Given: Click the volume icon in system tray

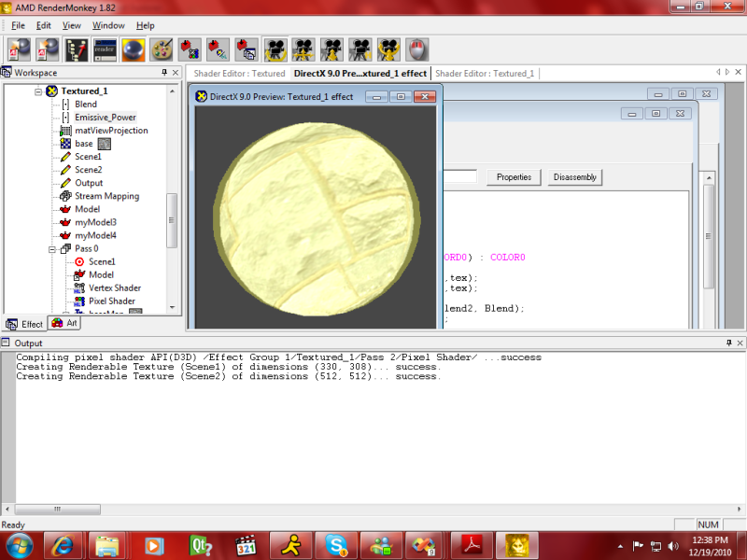Looking at the screenshot, I should 672,546.
